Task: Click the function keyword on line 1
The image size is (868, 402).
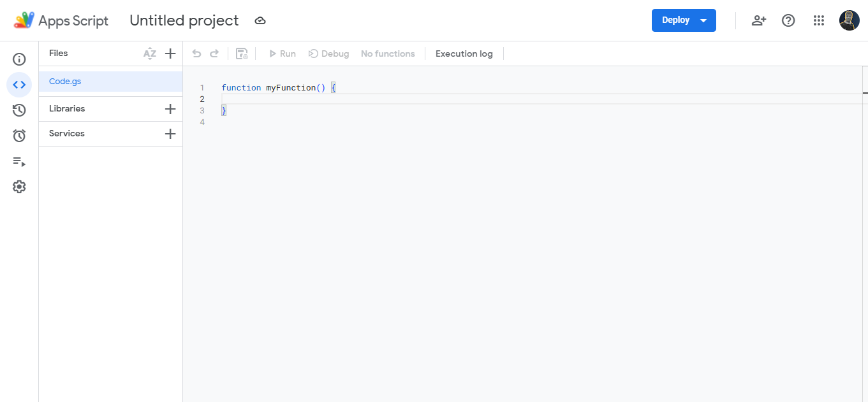Action: 241,88
